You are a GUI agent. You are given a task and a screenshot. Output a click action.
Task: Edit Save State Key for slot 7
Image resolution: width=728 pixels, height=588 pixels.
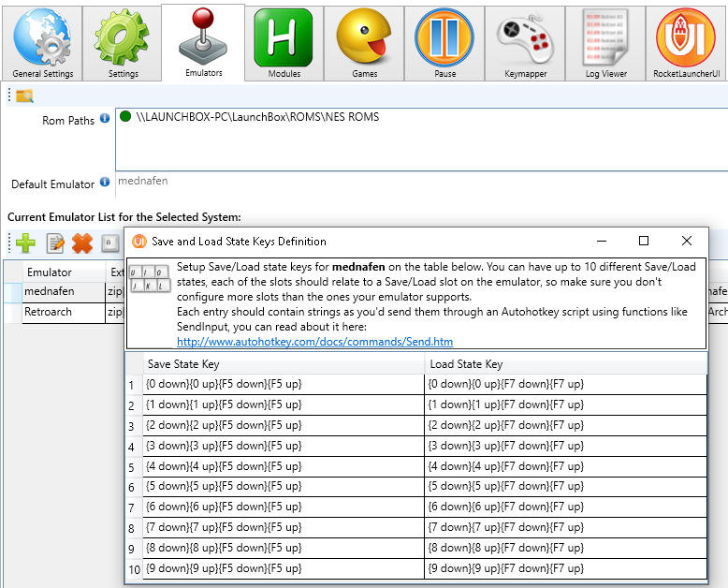[x=284, y=507]
